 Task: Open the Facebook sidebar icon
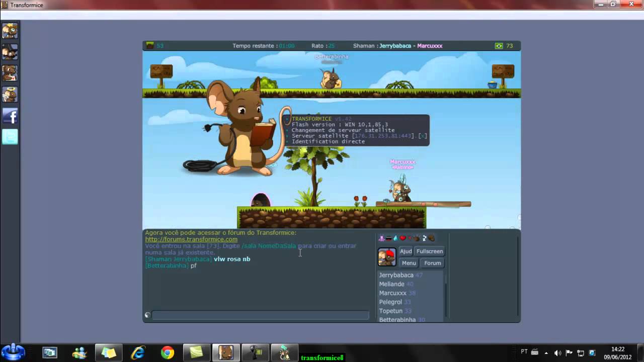click(x=10, y=116)
